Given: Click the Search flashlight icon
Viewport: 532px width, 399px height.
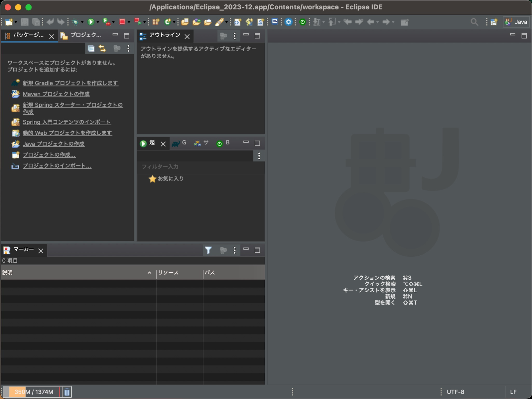Looking at the screenshot, I should click(x=219, y=22).
